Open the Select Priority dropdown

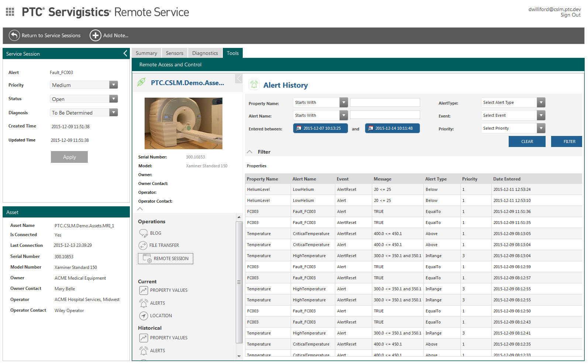coord(513,128)
